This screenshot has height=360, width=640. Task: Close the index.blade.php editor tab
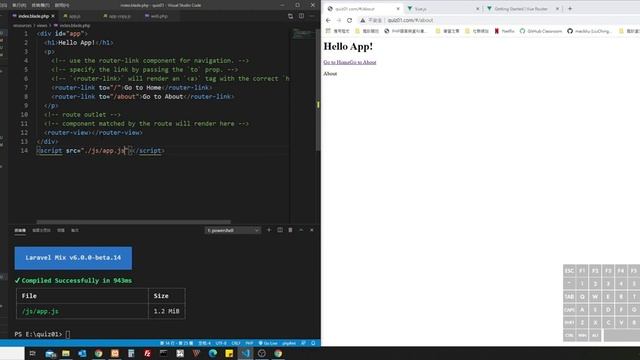pos(53,16)
